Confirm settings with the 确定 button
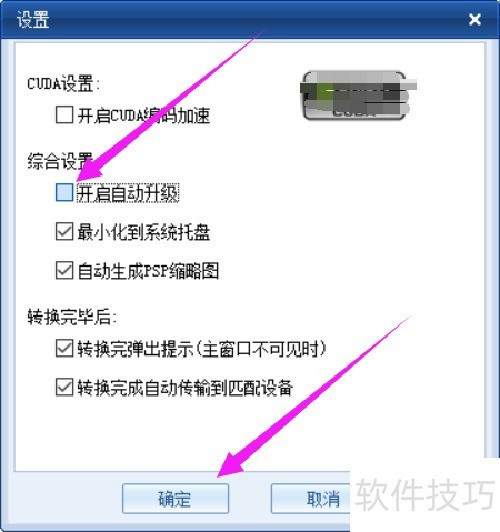Image resolution: width=500 pixels, height=532 pixels. click(x=175, y=498)
